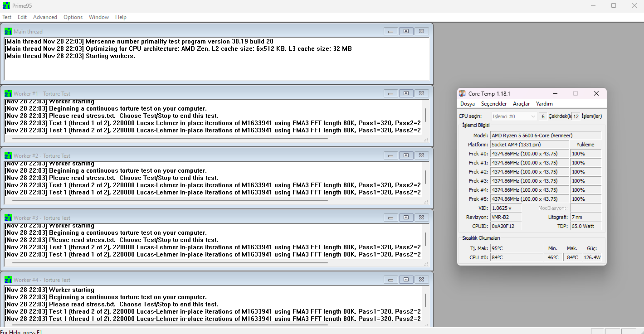
Task: Click the Worker #1 horizontal scrollbar
Action: (x=170, y=139)
